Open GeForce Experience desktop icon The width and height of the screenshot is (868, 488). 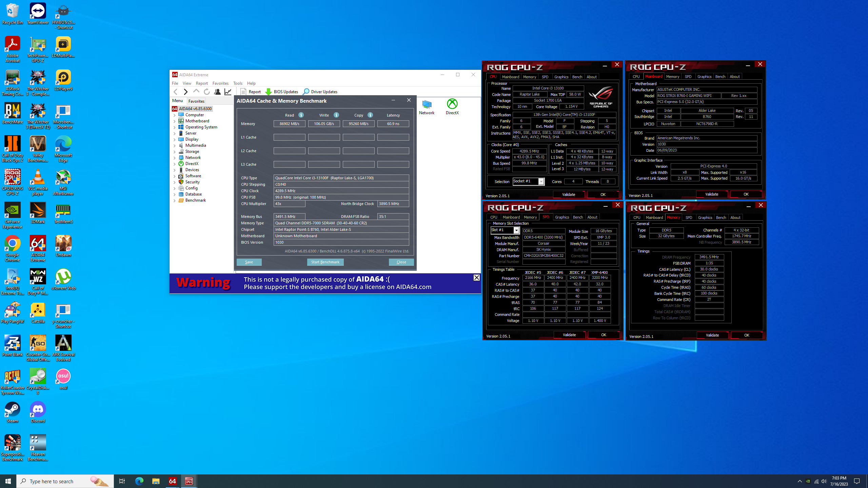(x=13, y=216)
